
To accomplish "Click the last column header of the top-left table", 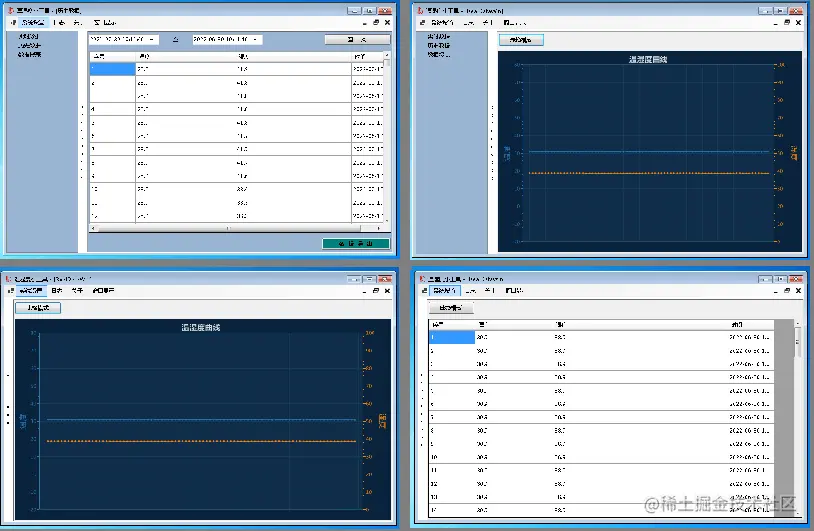I will 368,56.
